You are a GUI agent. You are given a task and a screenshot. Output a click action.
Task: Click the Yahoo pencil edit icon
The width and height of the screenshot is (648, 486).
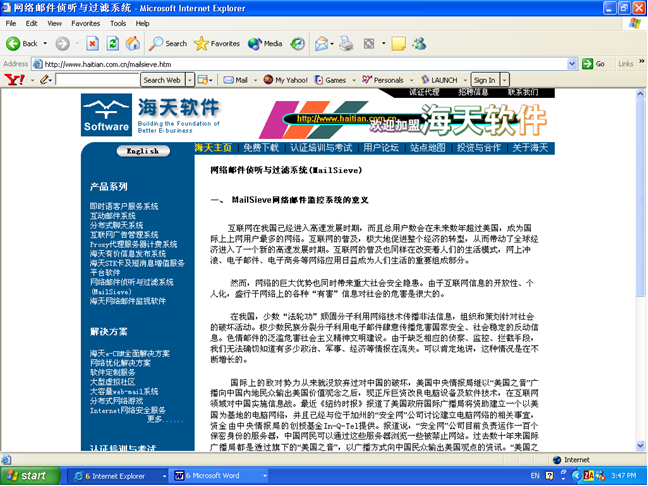tap(45, 79)
